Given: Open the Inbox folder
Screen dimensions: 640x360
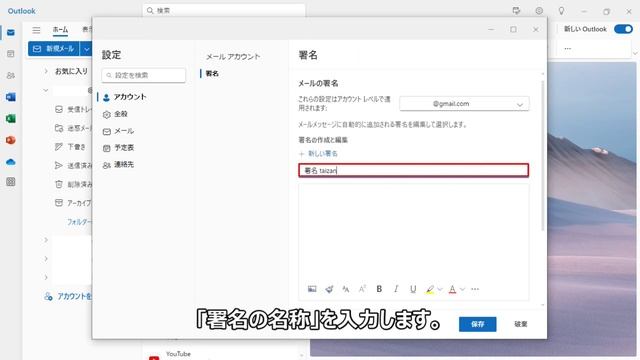Looking at the screenshot, I should [x=73, y=109].
